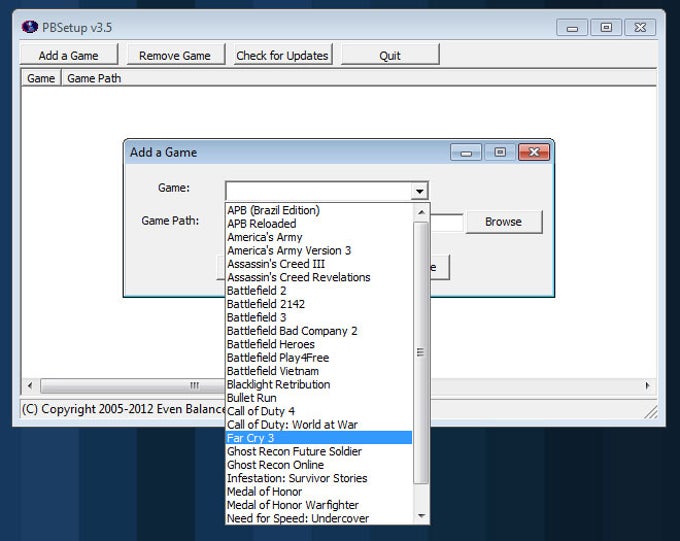Pick Battlefield 2142 entry
The height and width of the screenshot is (541, 680).
pos(319,304)
